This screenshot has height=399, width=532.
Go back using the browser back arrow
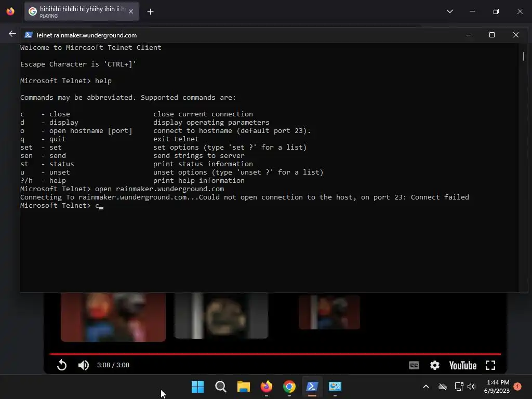[x=12, y=34]
